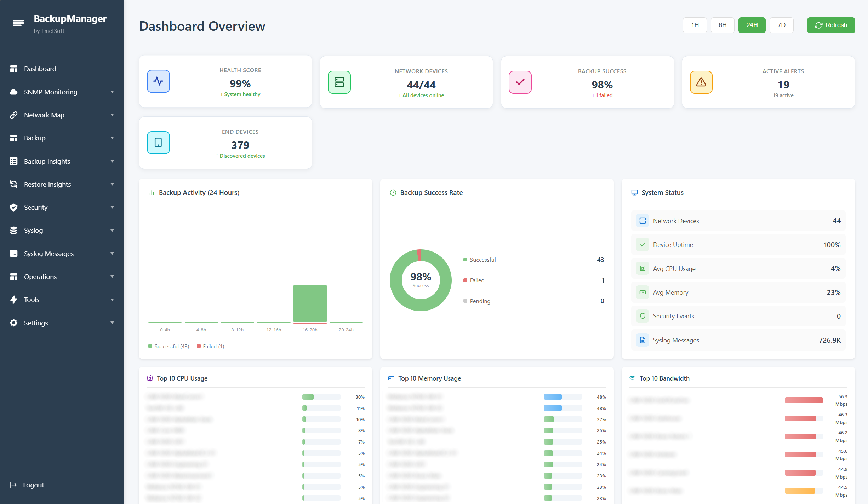Click the 16-20h green activity bar

click(310, 304)
